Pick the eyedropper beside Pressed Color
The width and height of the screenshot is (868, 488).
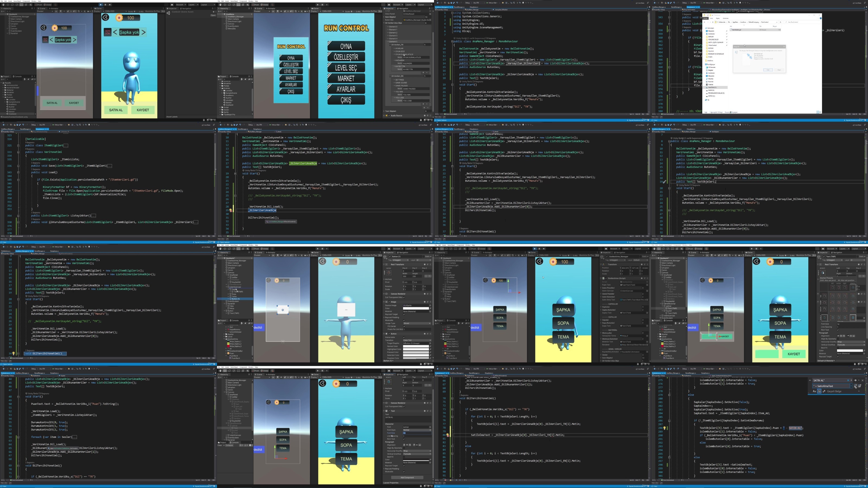[x=430, y=352]
